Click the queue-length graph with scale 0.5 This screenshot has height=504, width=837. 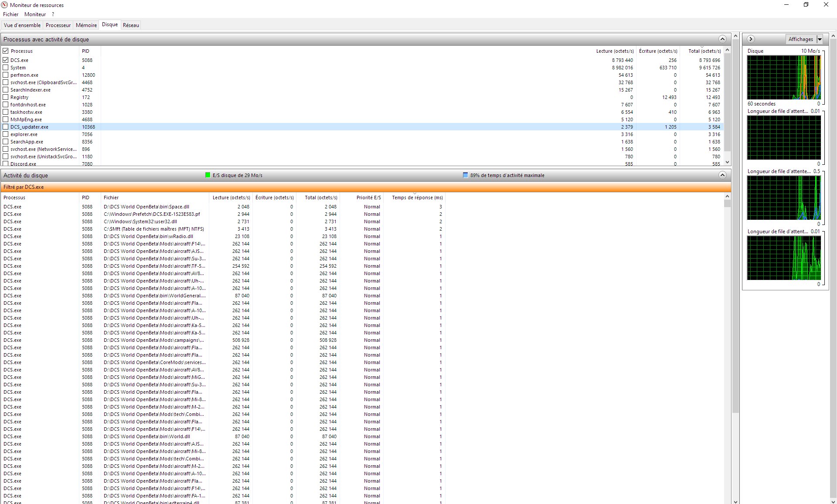click(x=784, y=198)
